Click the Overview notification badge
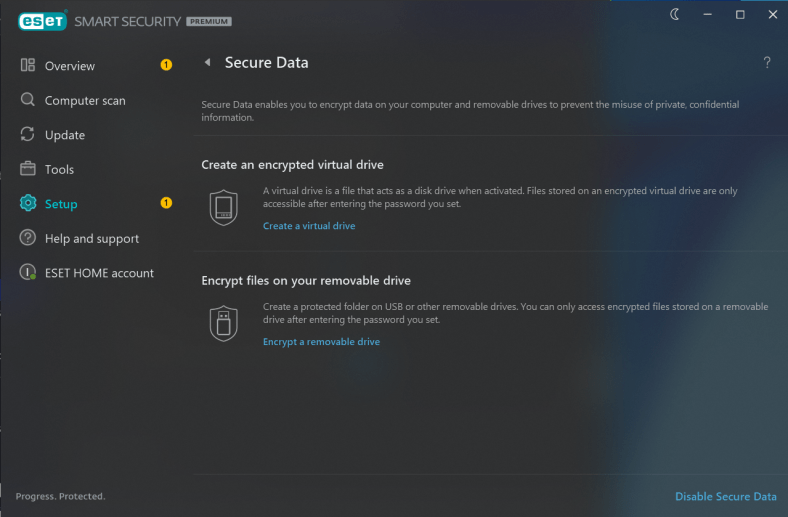 pos(166,65)
